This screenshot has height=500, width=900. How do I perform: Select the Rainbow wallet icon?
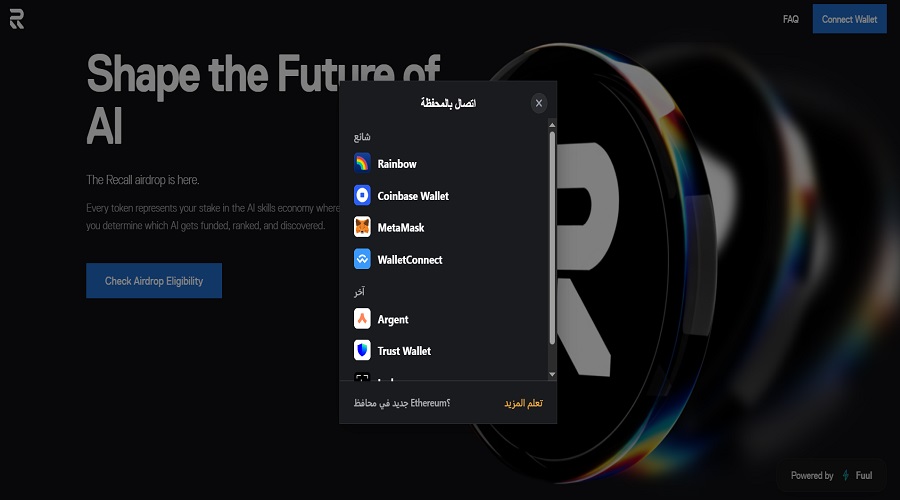click(x=362, y=164)
